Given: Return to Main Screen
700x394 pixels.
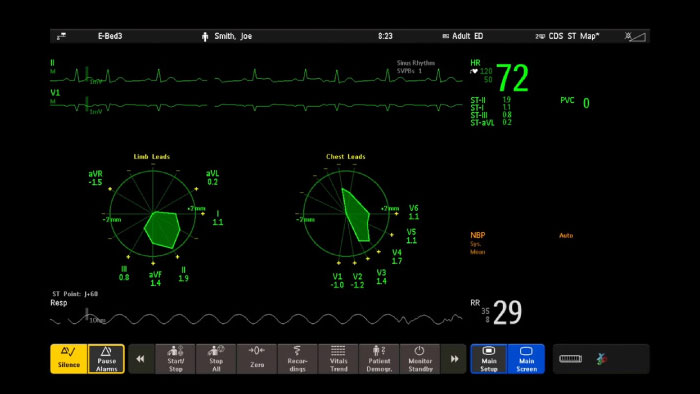Looking at the screenshot, I should pyautogui.click(x=526, y=359).
